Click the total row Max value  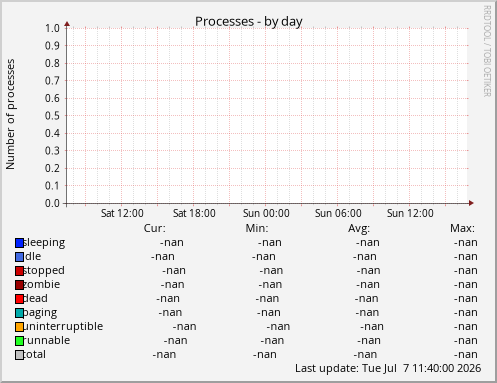click(466, 355)
